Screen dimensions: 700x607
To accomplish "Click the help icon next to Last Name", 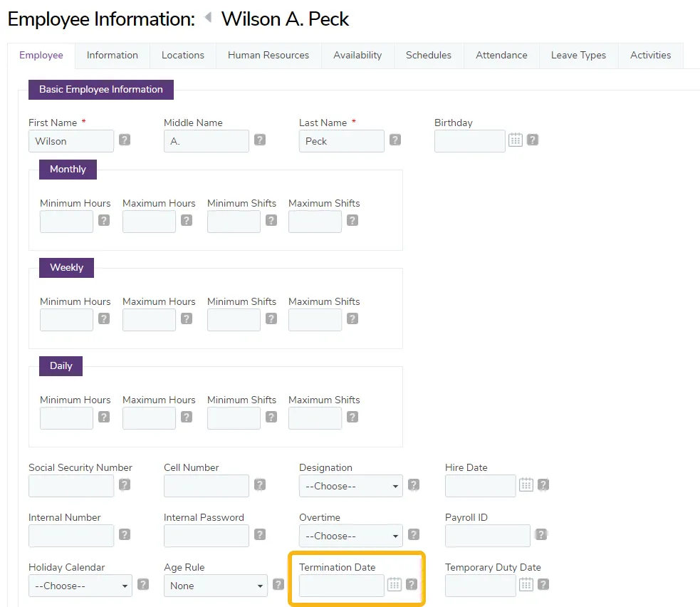I will [x=395, y=140].
